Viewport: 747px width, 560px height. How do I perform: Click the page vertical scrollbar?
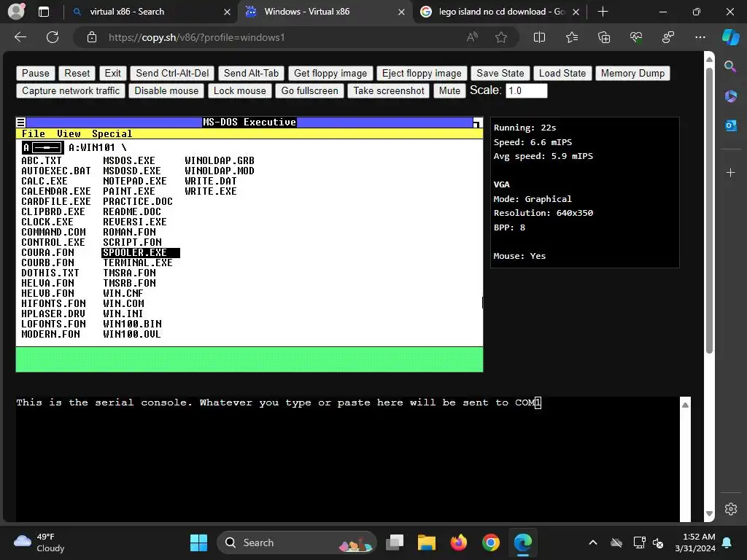pos(709,209)
